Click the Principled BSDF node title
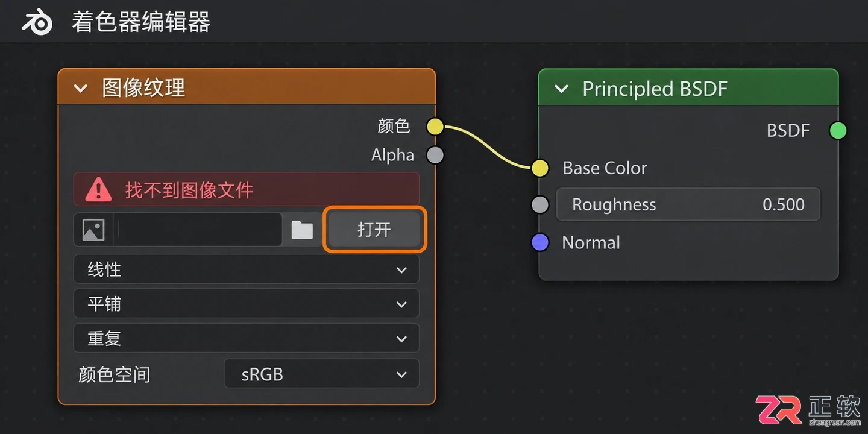Screen dimensions: 868x434 [x=655, y=89]
